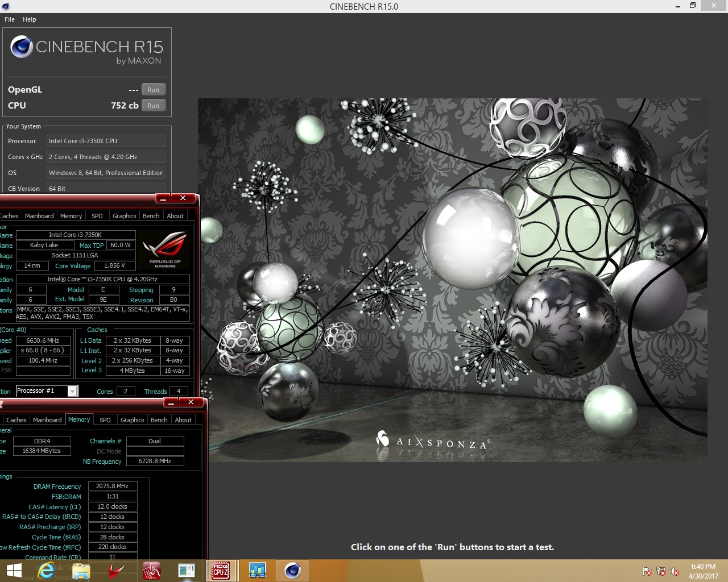Open the volume tray icon

point(675,571)
